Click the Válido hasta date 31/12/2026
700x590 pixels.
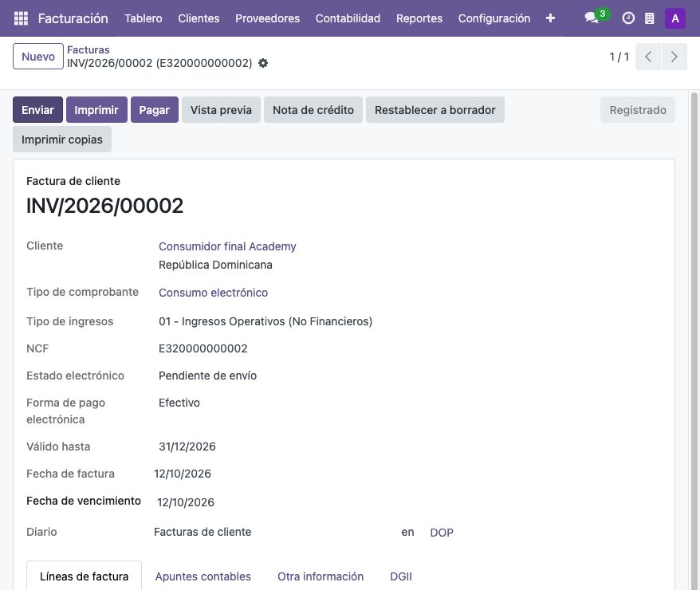click(187, 446)
